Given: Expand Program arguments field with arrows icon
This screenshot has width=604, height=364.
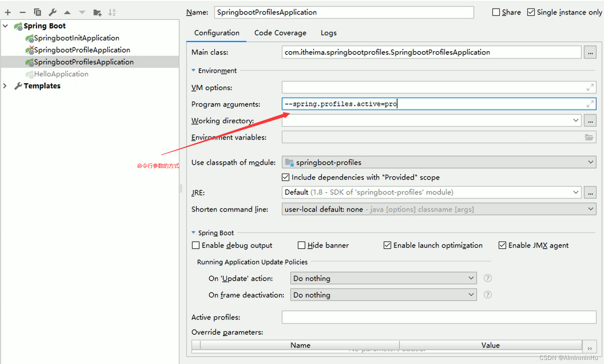Looking at the screenshot, I should (590, 104).
